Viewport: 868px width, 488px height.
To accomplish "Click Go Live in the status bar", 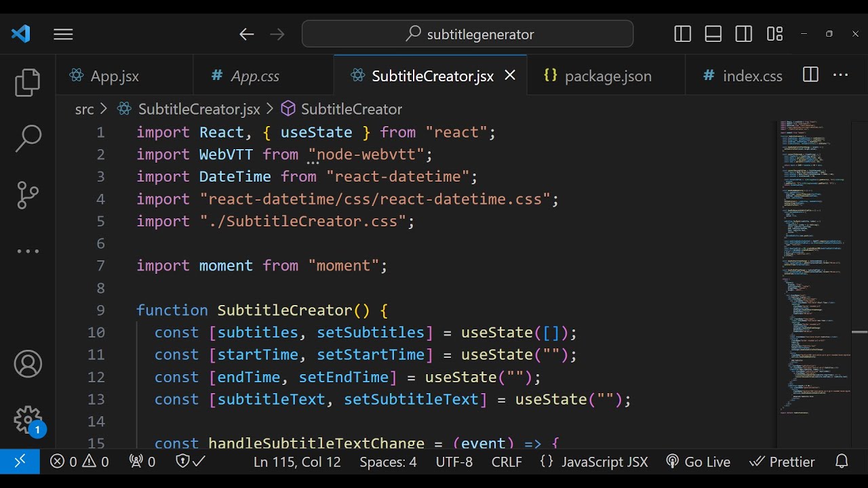I will [698, 462].
